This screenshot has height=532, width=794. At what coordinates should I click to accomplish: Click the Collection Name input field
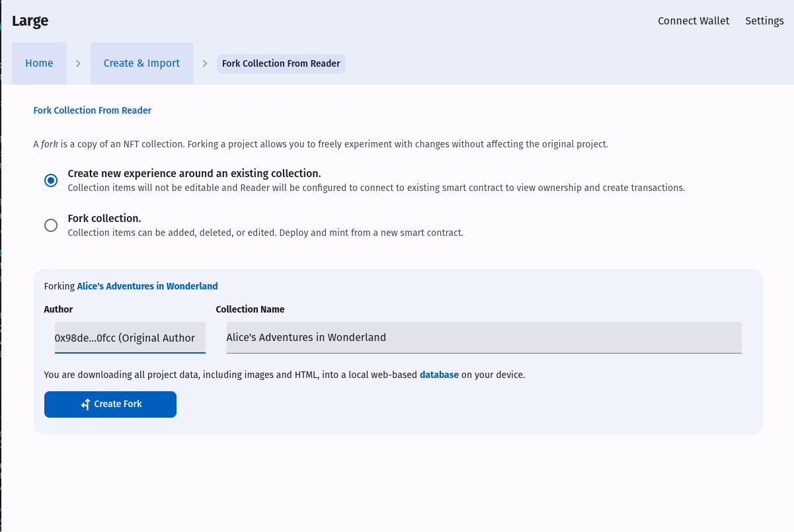tap(484, 338)
